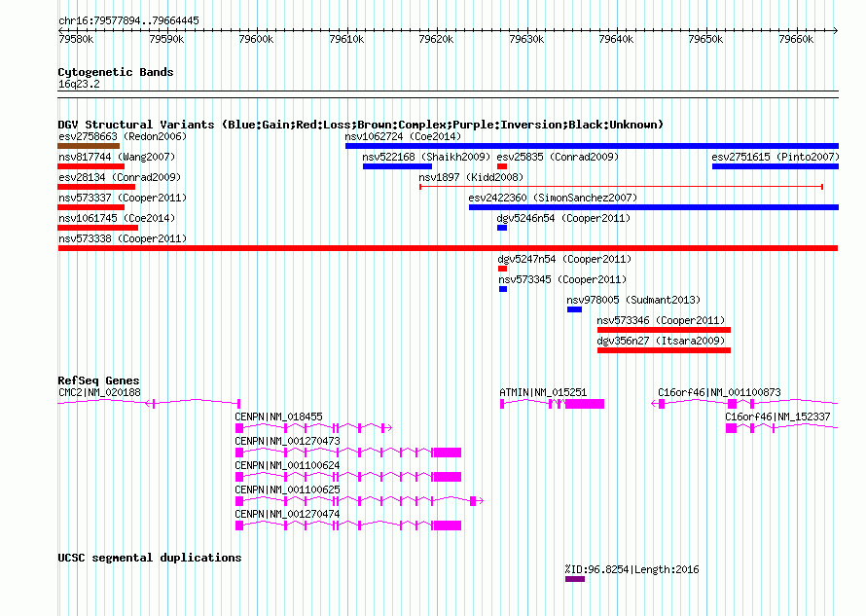This screenshot has width=866, height=616.
Task: Click the 79650k ruler tick label
Action: 705,39
